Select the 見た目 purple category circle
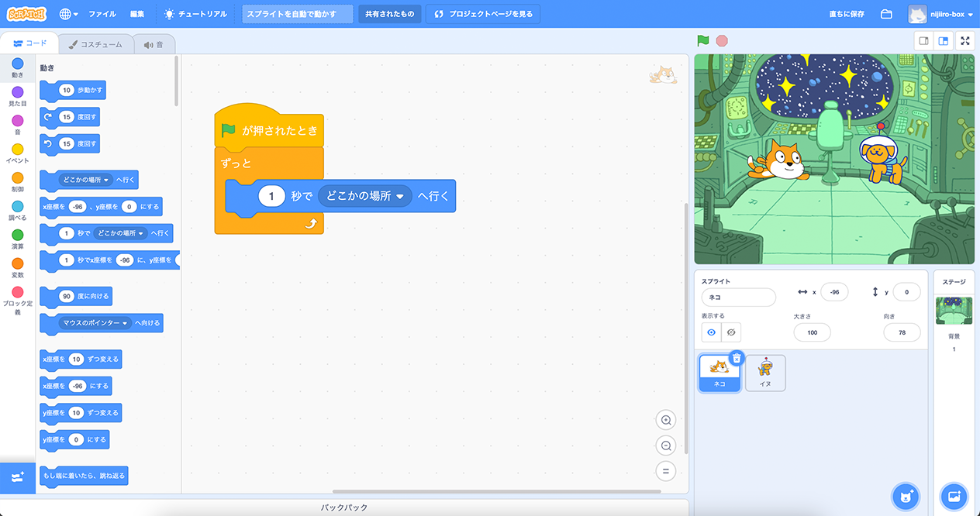Screen dimensions: 980x516 tap(18, 92)
